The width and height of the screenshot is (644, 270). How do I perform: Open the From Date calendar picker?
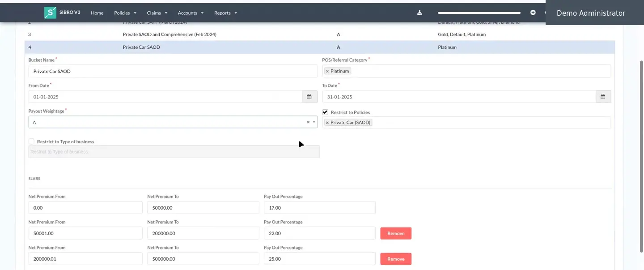[309, 97]
